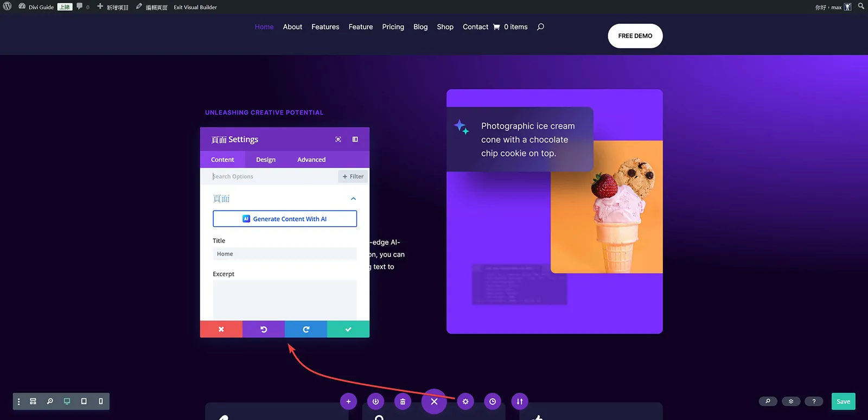The height and width of the screenshot is (420, 868).
Task: Select tablet view icon
Action: click(84, 402)
